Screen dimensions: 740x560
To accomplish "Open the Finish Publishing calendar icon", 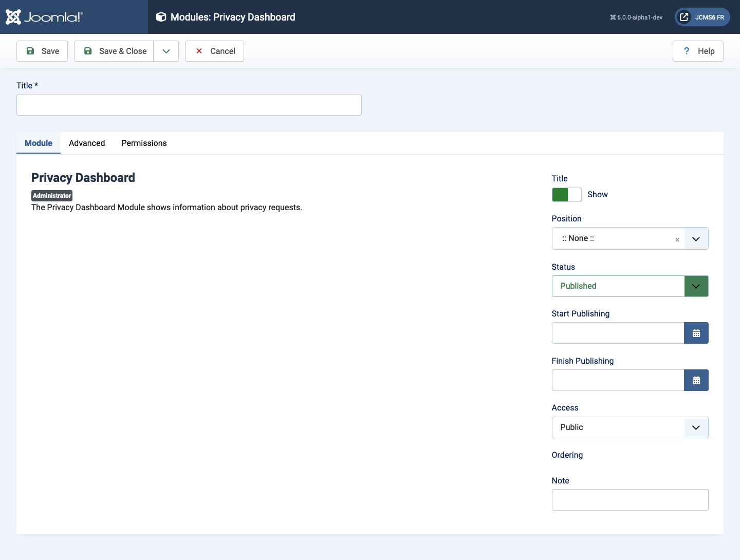I will (696, 380).
